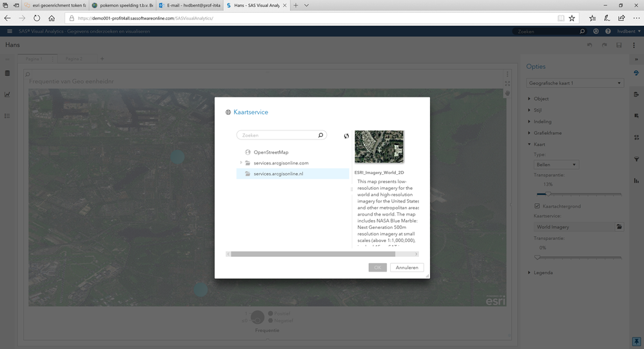This screenshot has height=349, width=644.
Task: Click the horizontal scrollbar in Kaartservice dialog
Action: coord(313,254)
